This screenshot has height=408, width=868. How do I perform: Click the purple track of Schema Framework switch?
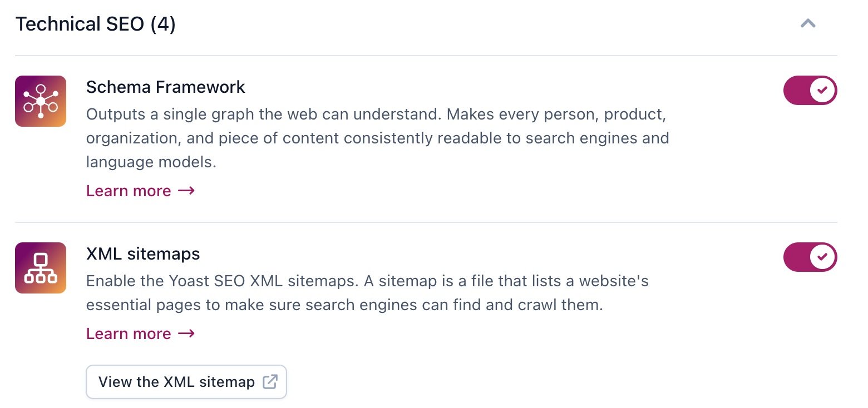tap(796, 90)
